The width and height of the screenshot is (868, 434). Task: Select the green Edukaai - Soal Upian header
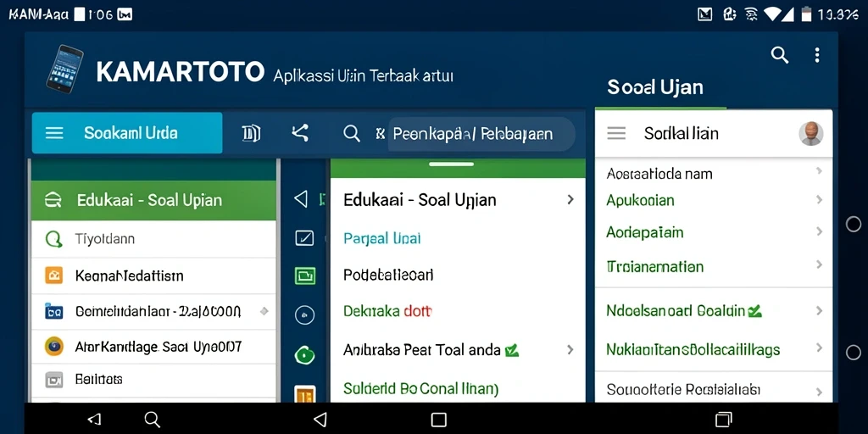(x=153, y=200)
